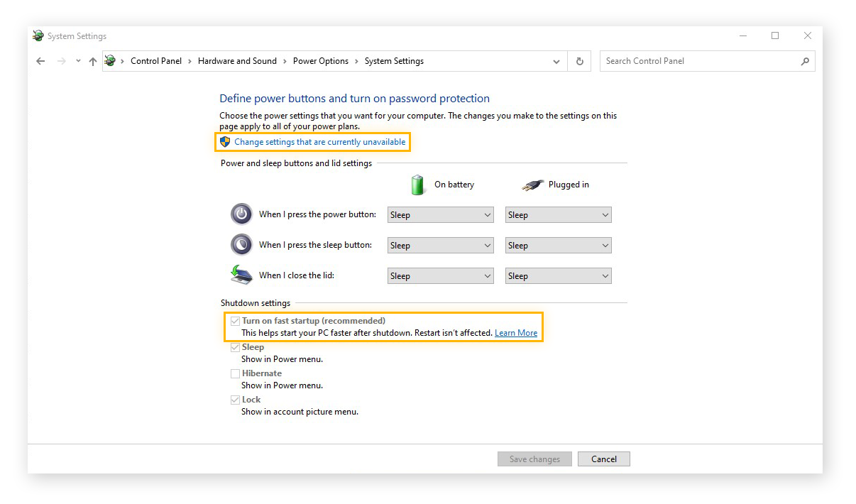
Task: Click the refresh icon in the address bar
Action: click(x=579, y=61)
